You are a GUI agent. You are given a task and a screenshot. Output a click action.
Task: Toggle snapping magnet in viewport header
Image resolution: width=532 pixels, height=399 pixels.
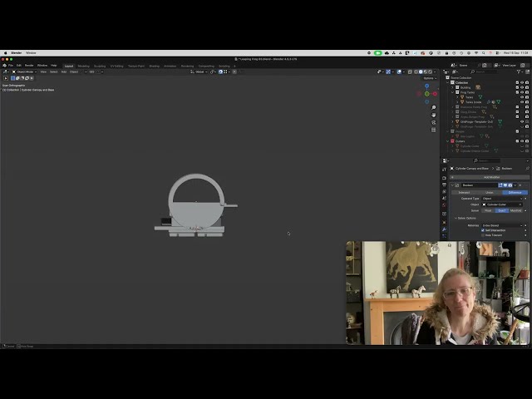[220, 72]
